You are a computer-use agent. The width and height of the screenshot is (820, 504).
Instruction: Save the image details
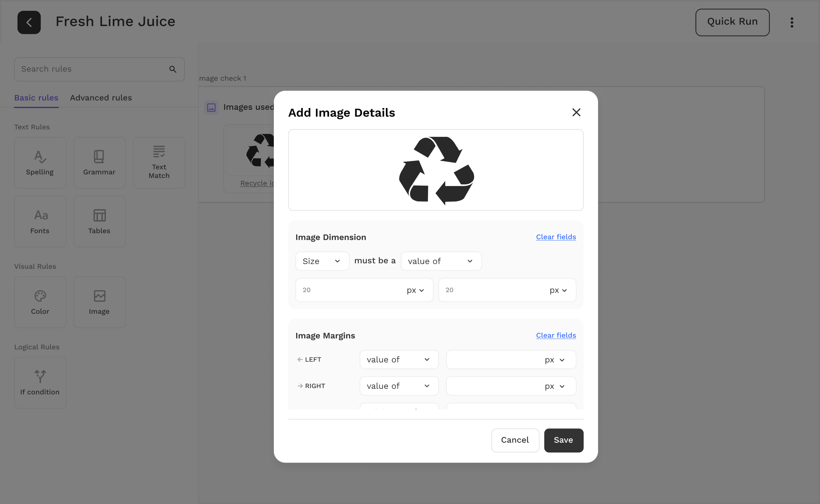(x=563, y=440)
